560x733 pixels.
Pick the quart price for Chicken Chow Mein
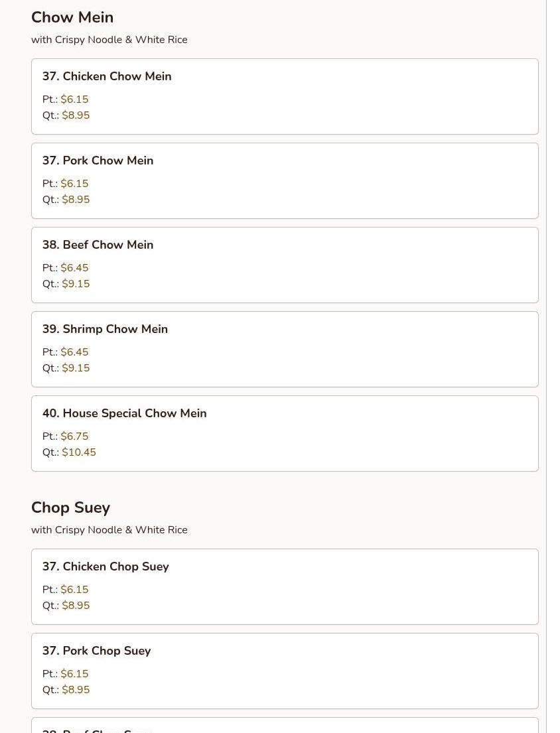76,115
